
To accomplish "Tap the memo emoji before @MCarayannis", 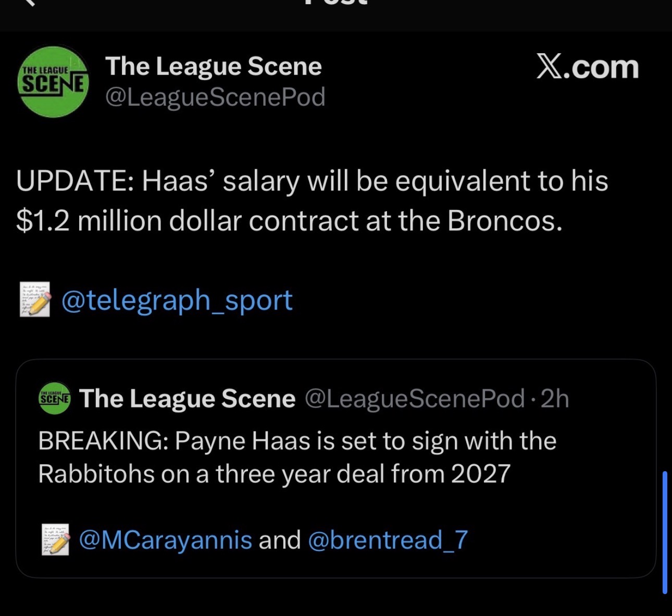I will (56, 540).
